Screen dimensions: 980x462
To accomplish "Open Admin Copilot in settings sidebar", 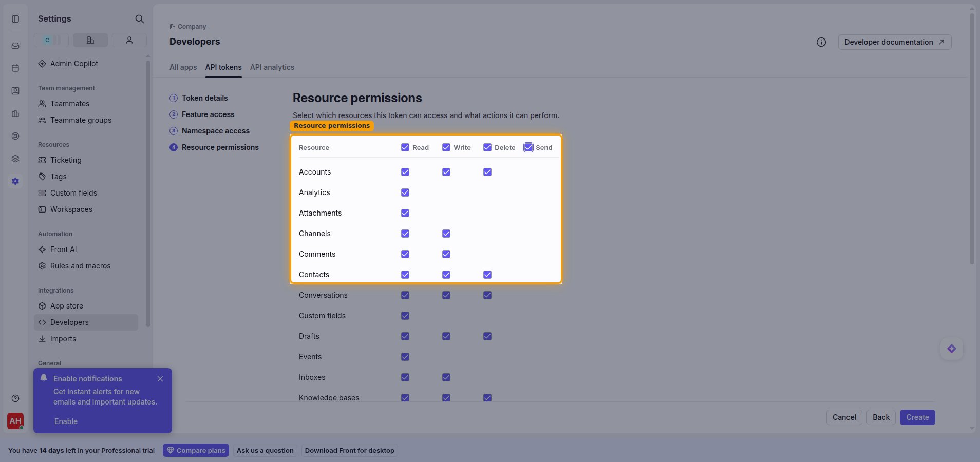I will click(x=86, y=64).
